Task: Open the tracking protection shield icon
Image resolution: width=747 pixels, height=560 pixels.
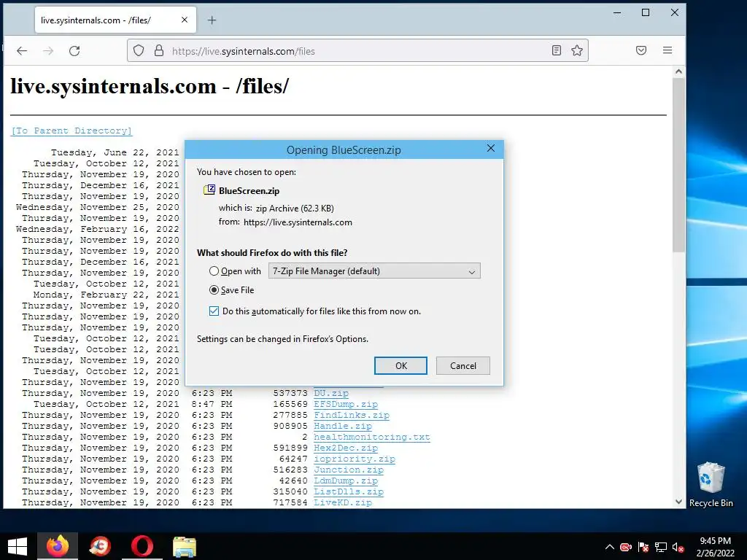Action: tap(139, 50)
